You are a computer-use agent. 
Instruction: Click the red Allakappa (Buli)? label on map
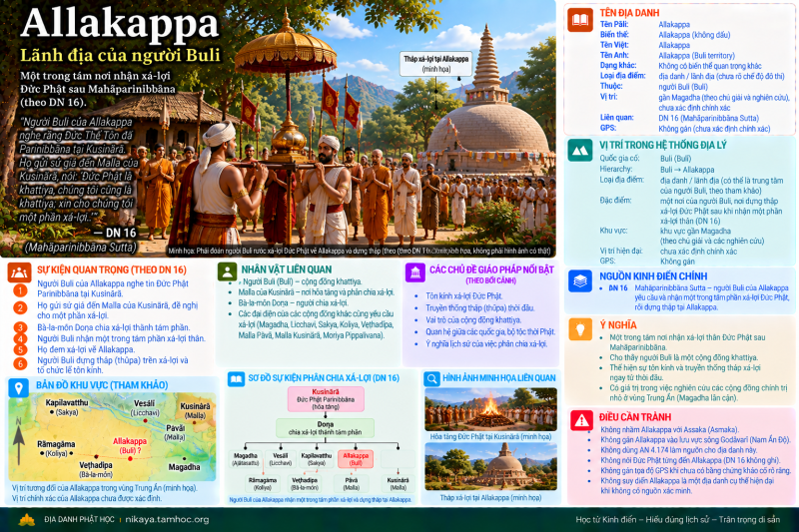tap(130, 445)
